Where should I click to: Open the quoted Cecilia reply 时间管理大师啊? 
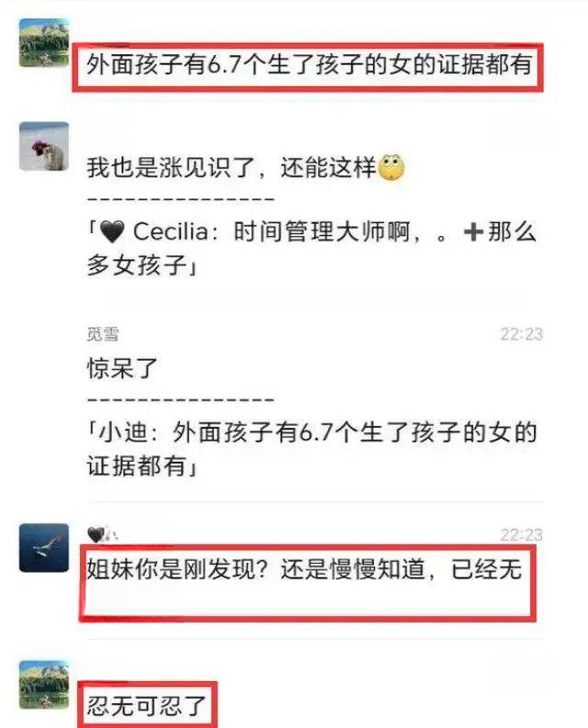coord(311,249)
